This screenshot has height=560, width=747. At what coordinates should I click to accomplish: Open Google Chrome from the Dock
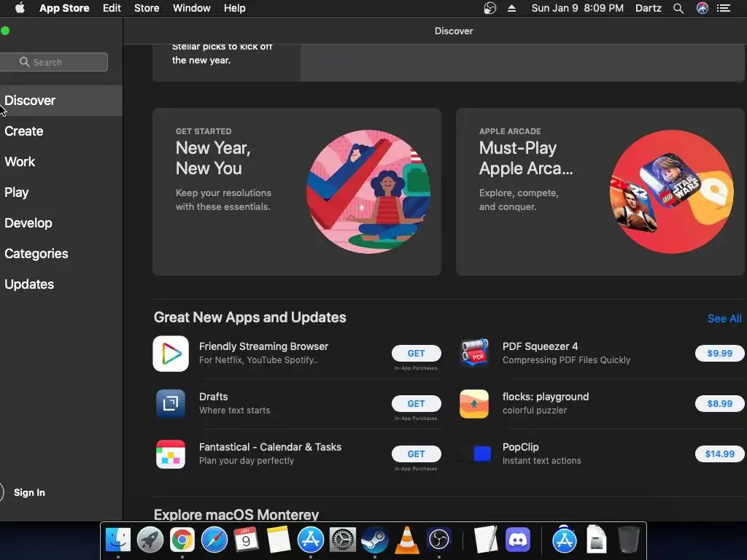click(182, 540)
